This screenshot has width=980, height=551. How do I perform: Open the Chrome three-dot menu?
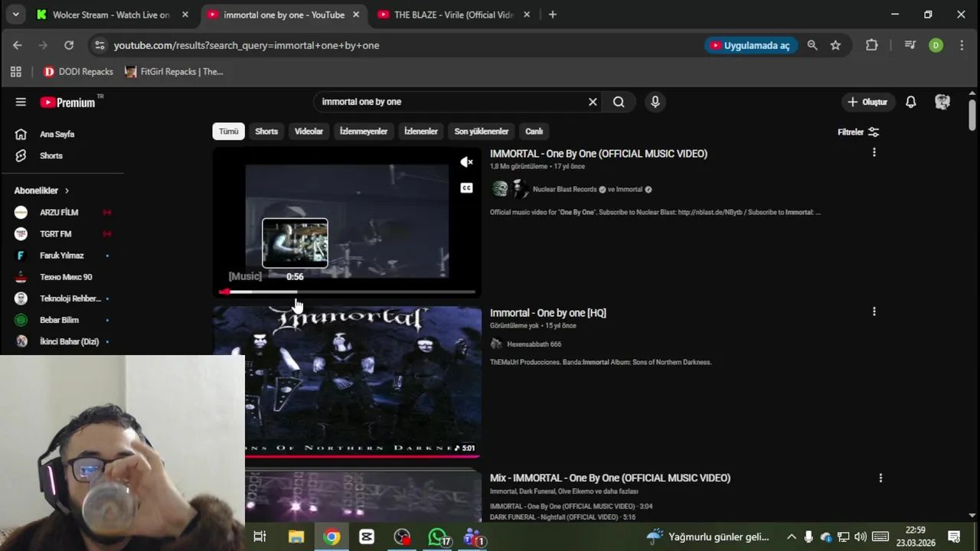click(x=962, y=45)
